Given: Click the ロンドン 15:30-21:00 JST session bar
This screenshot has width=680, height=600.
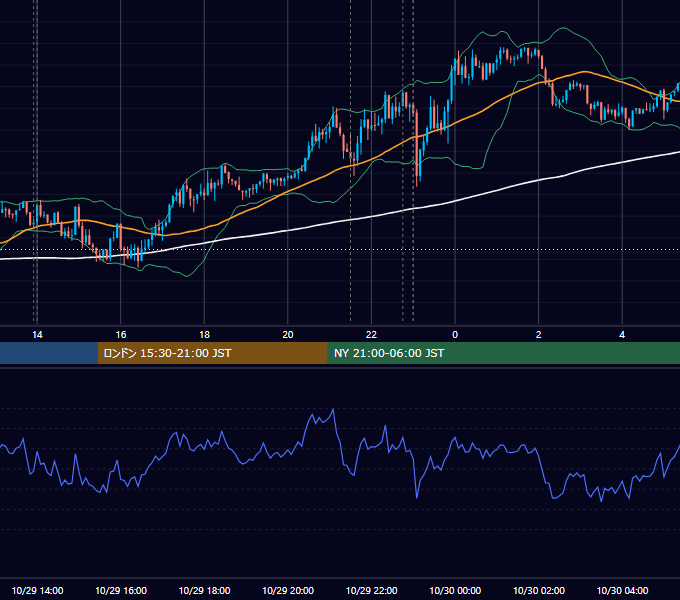Looking at the screenshot, I should (212, 353).
